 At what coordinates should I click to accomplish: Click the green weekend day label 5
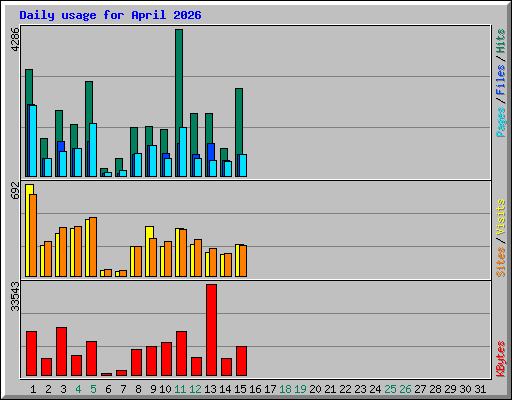93,389
